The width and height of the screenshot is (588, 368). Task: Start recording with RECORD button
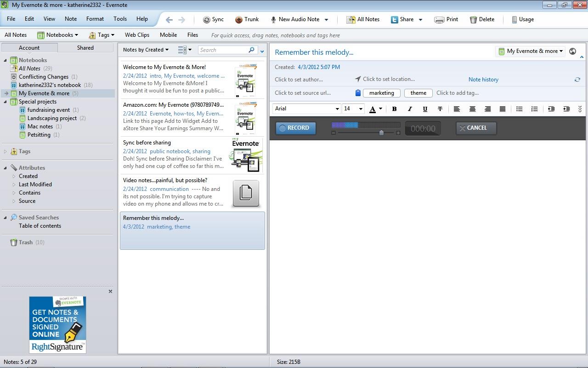pyautogui.click(x=296, y=128)
